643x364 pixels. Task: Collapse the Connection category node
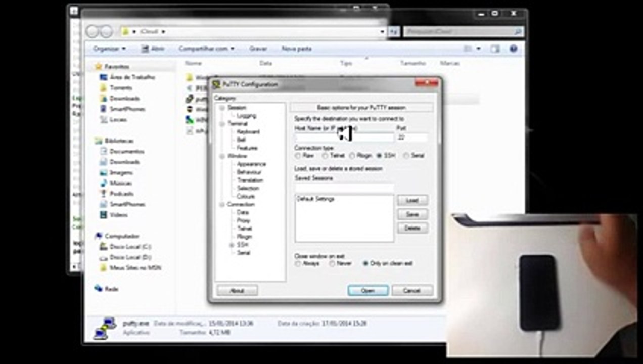[222, 205]
